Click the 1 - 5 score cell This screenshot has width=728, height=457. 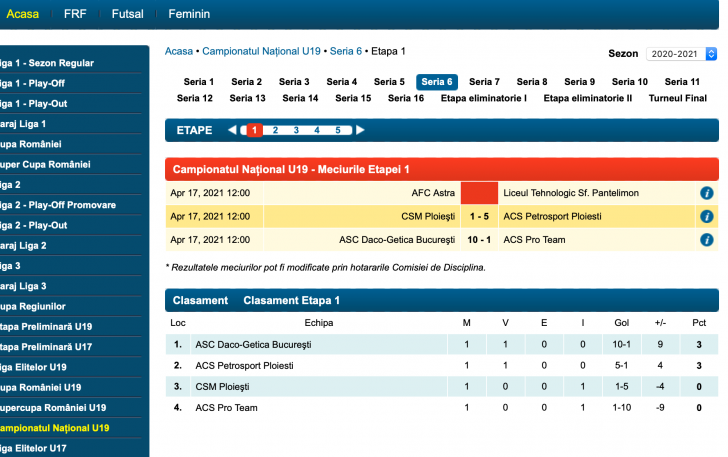tap(479, 216)
